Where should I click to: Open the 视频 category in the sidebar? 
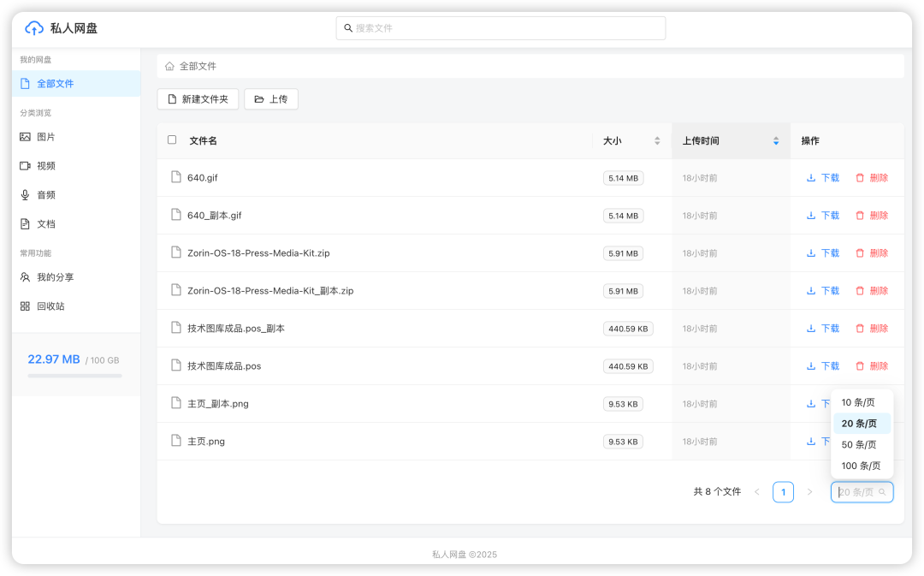[26, 165]
